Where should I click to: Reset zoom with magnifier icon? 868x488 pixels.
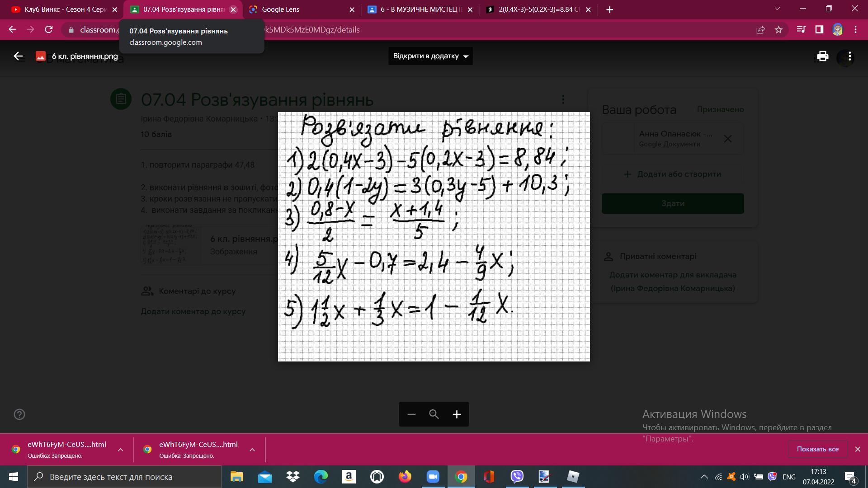(x=434, y=414)
